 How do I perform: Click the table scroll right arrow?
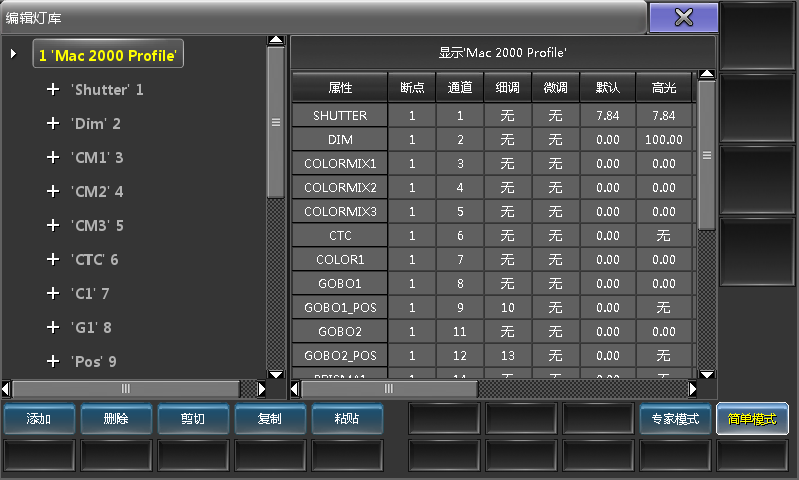coord(693,389)
